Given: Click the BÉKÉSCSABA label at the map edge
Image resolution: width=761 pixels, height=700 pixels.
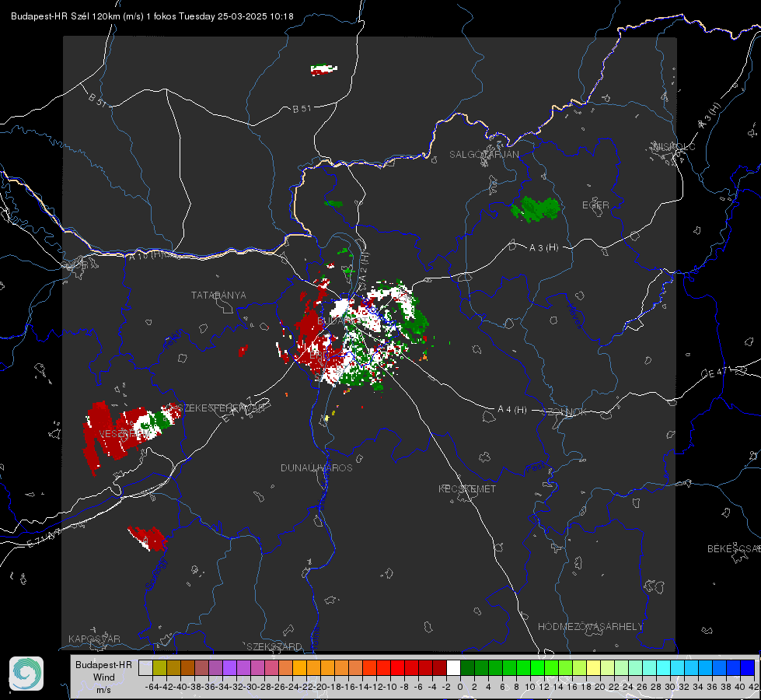Looking at the screenshot, I should [734, 549].
